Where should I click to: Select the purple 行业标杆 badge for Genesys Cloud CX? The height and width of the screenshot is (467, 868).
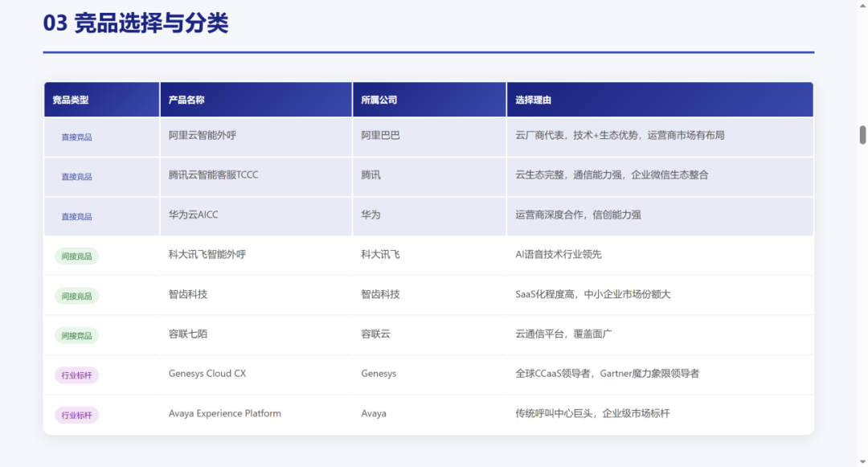(77, 375)
